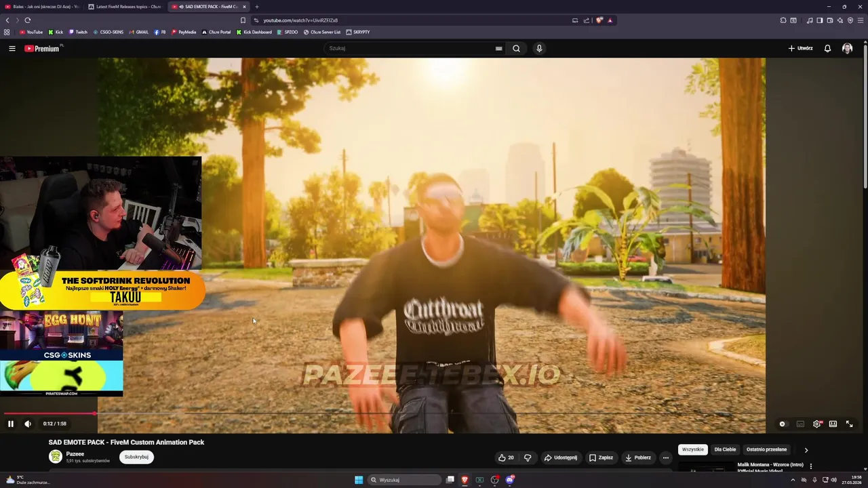Viewport: 868px width, 488px height.
Task: Toggle subtitles captions button in player
Action: pos(800,424)
